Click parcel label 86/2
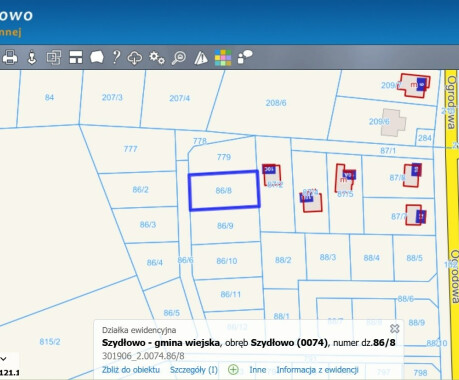The width and height of the screenshot is (459, 380). (x=140, y=190)
